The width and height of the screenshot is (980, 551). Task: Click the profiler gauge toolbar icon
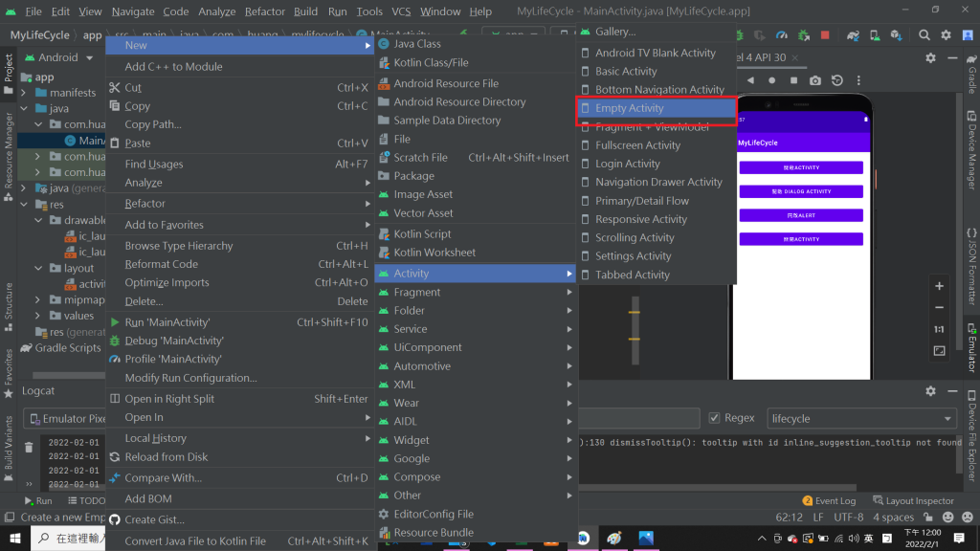click(781, 35)
